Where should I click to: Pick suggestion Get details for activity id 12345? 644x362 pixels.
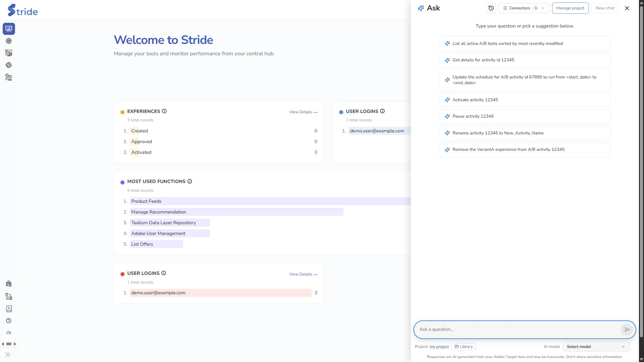[525, 60]
